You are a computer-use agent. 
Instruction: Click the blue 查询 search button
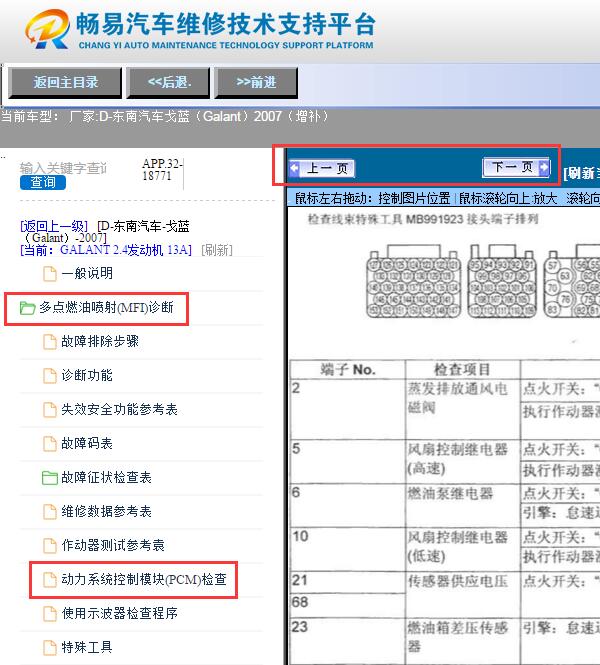click(43, 182)
